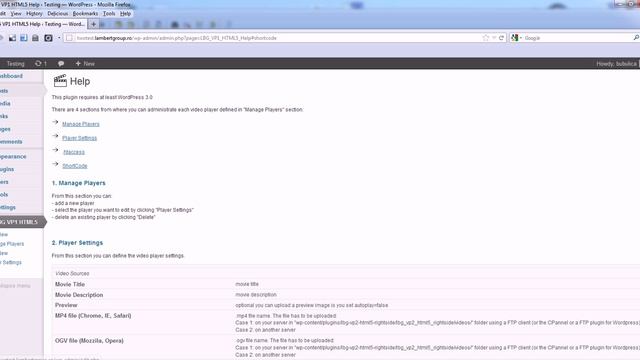Image resolution: width=640 pixels, height=360 pixels.
Task: Open the main Settings item in WordPress sidebar
Action: (8, 207)
